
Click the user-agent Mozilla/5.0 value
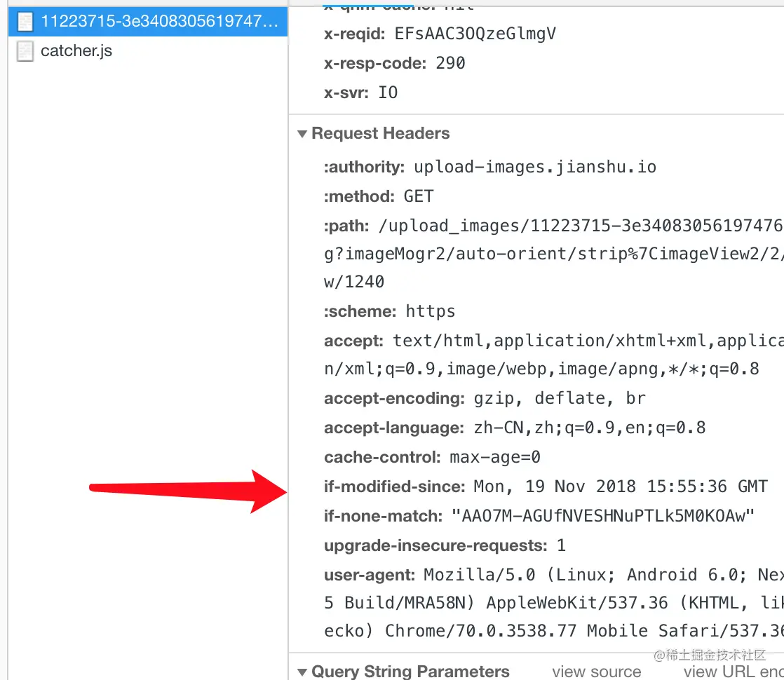click(554, 602)
